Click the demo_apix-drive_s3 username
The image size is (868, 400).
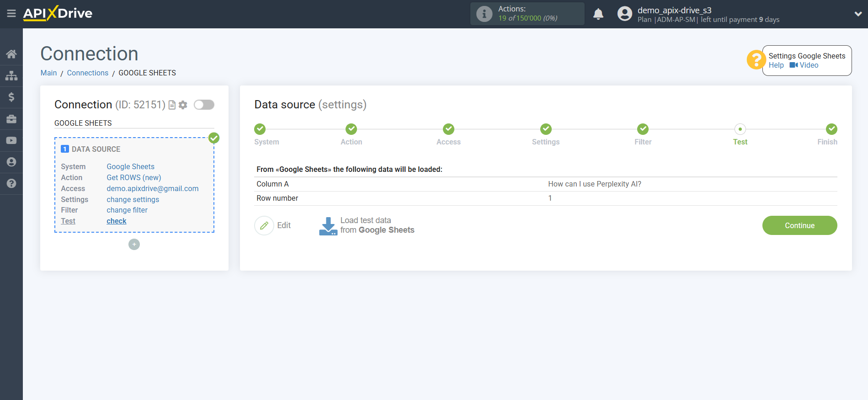click(x=674, y=10)
